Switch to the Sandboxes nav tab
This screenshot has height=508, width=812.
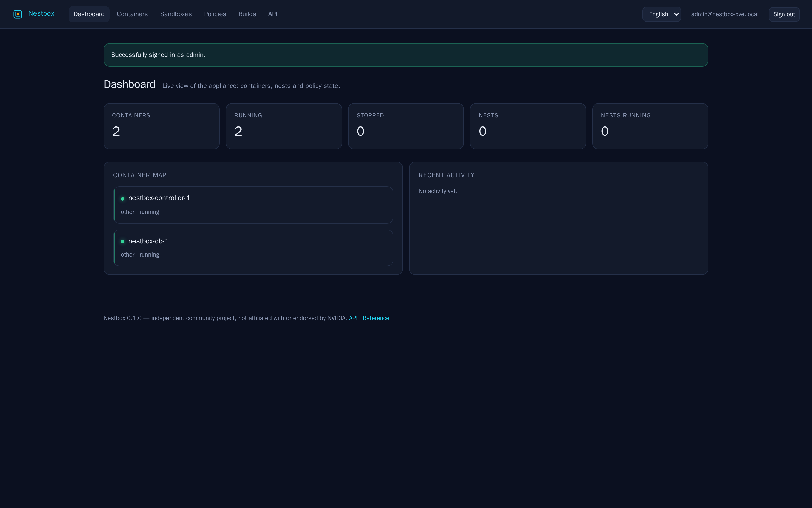click(176, 14)
